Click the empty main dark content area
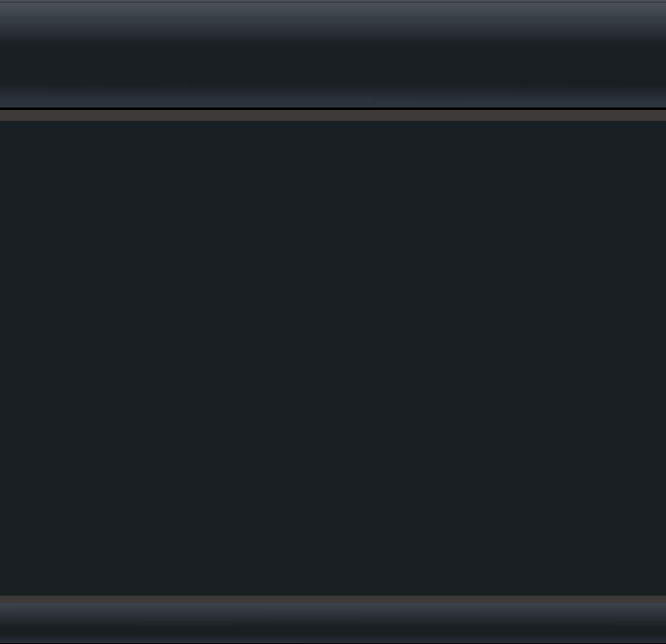Image resolution: width=666 pixels, height=644 pixels. click(333, 359)
